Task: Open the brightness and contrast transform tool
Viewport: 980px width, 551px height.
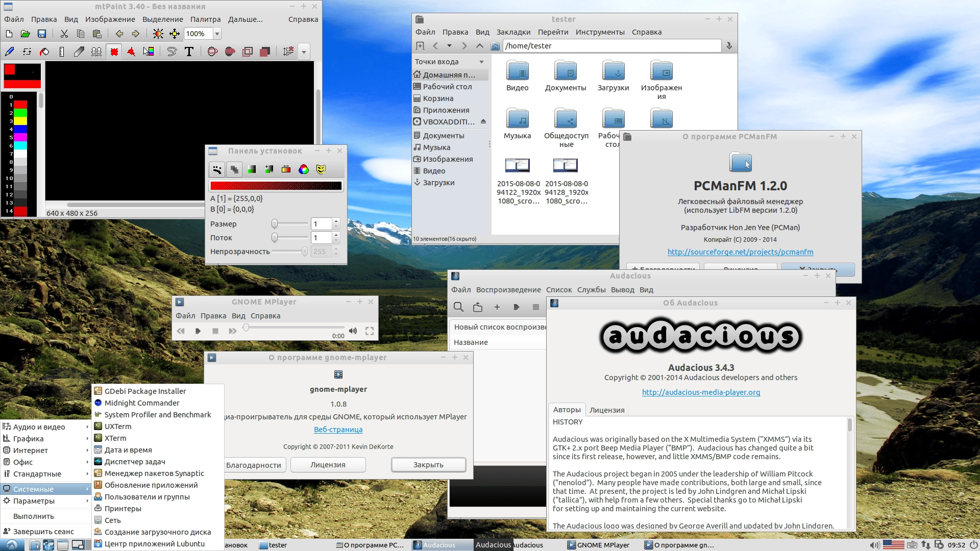Action: pyautogui.click(x=158, y=34)
